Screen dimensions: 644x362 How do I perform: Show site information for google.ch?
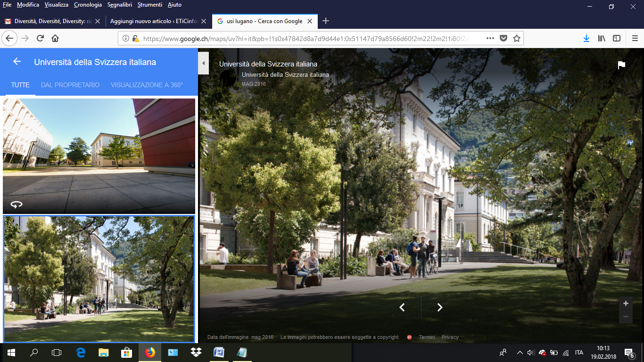coord(126,39)
